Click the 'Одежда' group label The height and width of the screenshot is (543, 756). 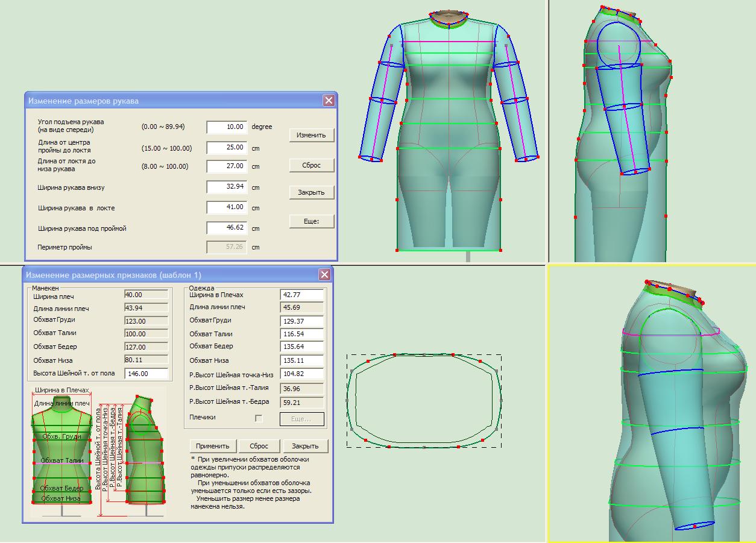click(201, 288)
